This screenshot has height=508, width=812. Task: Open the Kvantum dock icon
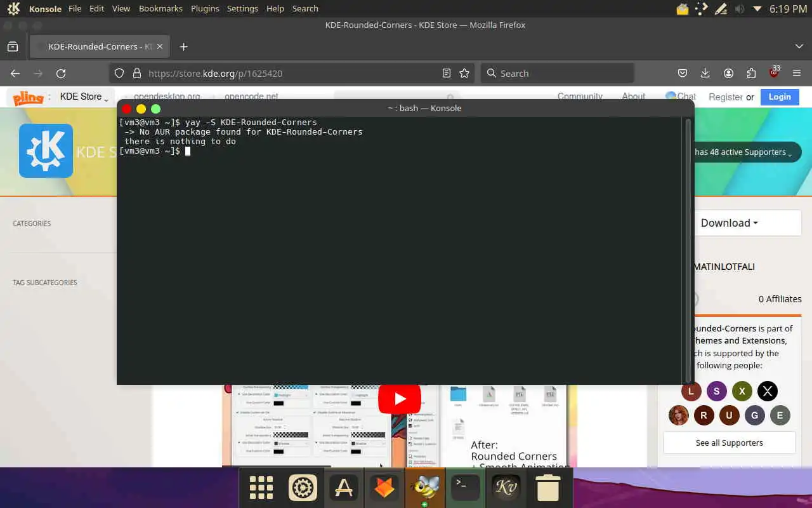(x=506, y=488)
